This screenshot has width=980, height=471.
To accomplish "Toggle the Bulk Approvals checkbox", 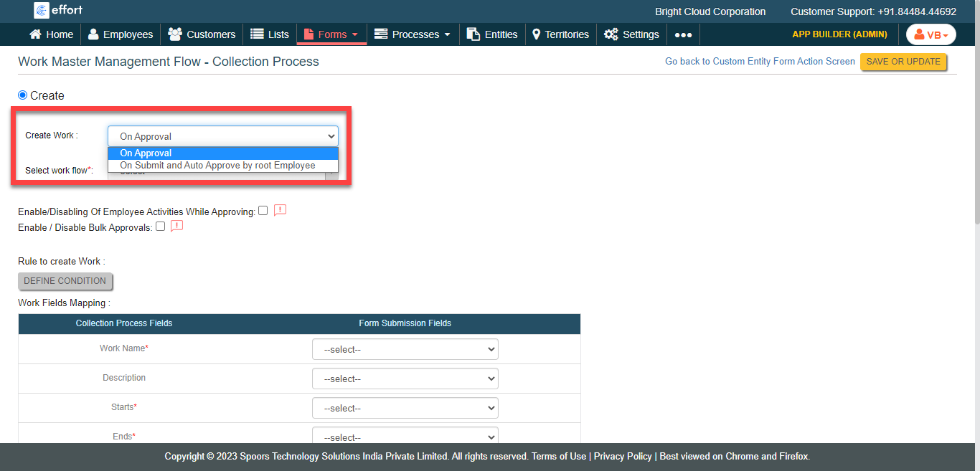I will click(160, 227).
